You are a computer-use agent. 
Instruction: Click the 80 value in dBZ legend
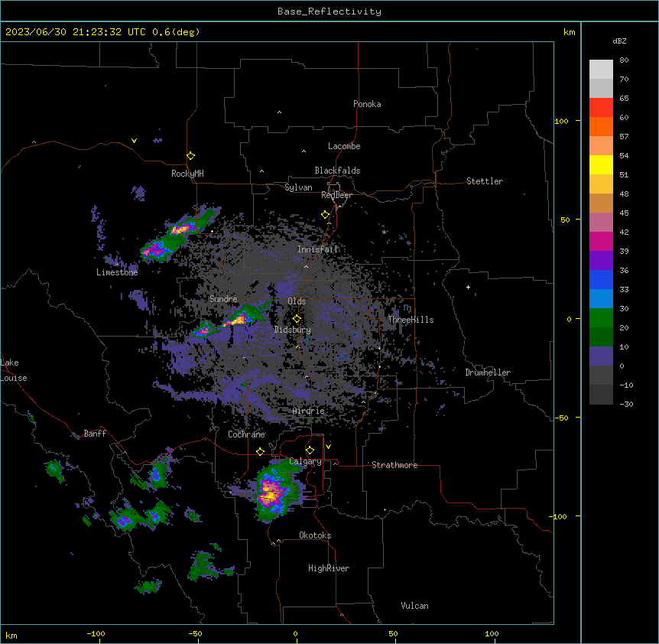click(624, 60)
